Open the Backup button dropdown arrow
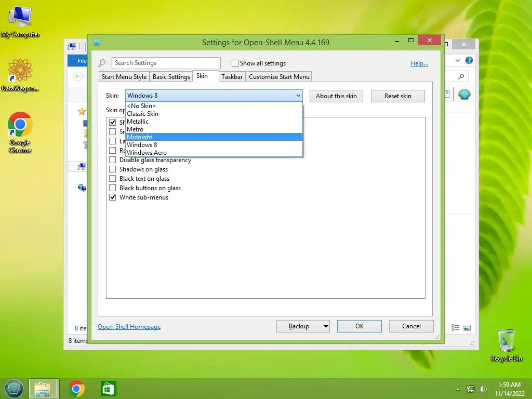 [x=326, y=326]
